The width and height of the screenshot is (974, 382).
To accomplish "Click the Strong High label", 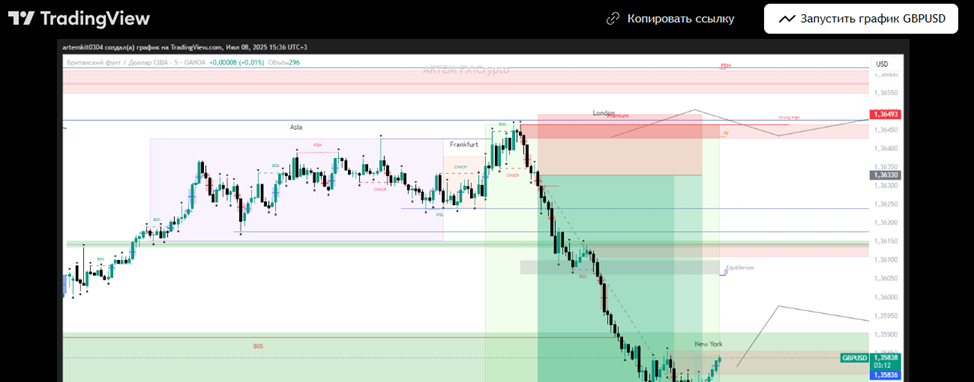I will point(789,117).
